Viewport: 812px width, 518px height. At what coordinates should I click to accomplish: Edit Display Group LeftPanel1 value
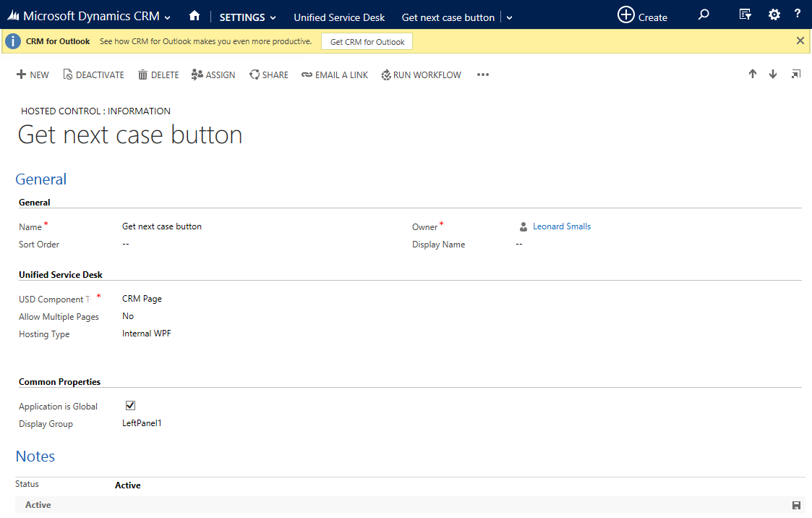point(142,423)
